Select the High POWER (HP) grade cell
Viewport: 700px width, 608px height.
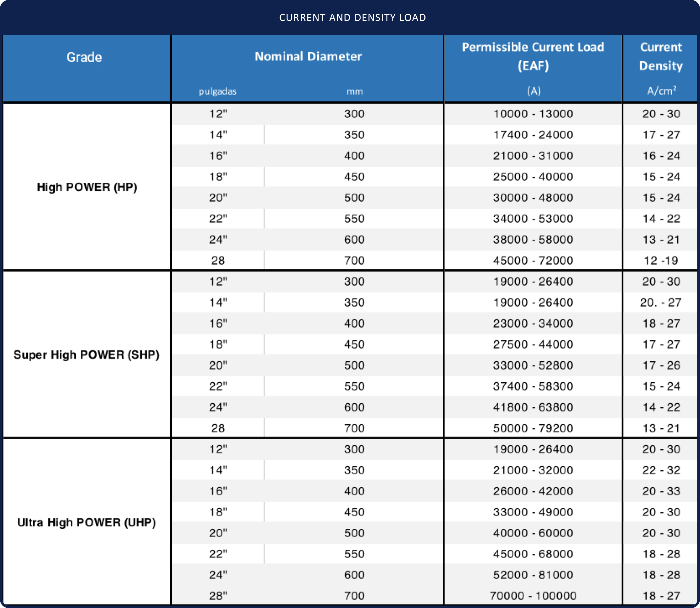coord(87,187)
